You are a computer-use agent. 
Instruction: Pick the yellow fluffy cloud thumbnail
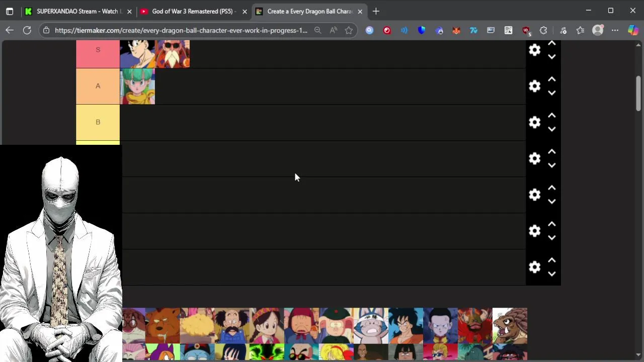[197, 325]
